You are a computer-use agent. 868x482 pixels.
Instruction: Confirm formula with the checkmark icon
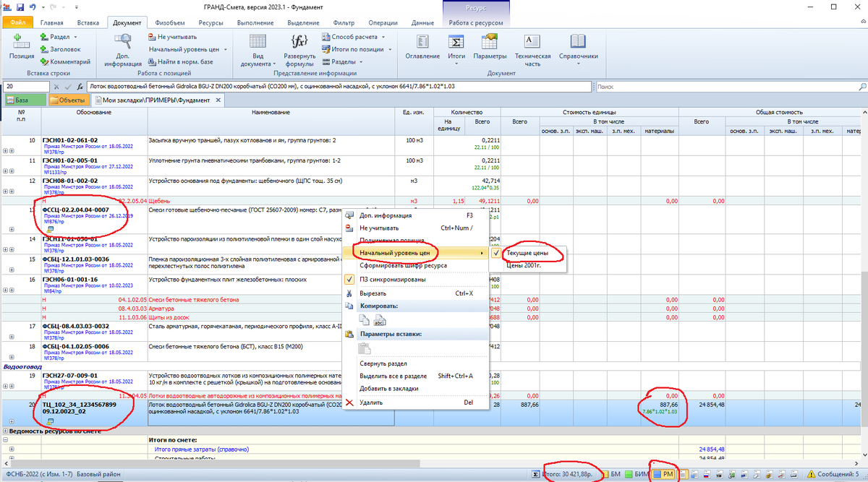click(68, 86)
